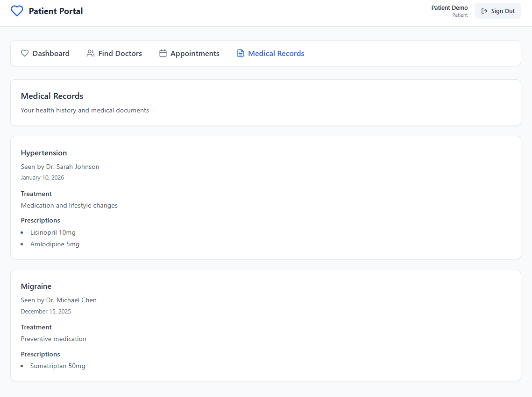
Task: Sign out using the Sign Out button
Action: (498, 11)
